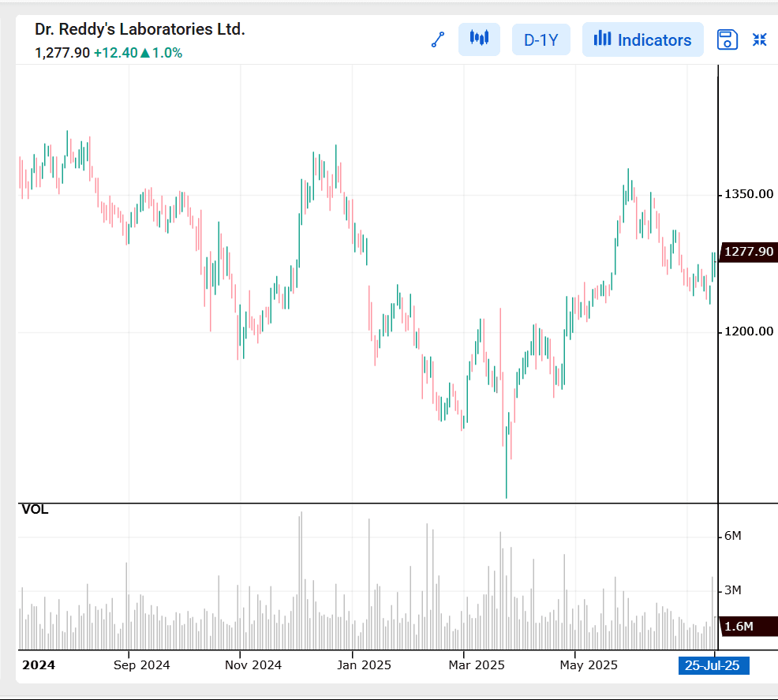Click the 25-Jul-25 highlighted date tag
Viewport: 778px width, 700px height.
click(713, 665)
